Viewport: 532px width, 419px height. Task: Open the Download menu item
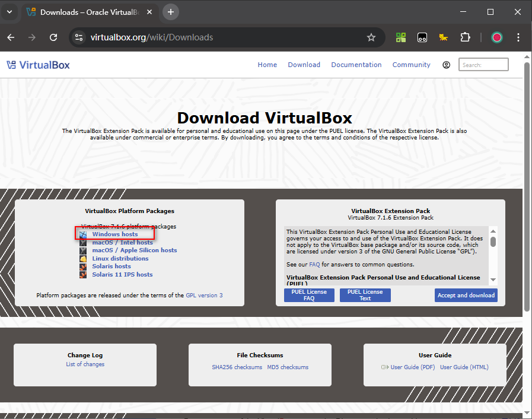coord(304,65)
